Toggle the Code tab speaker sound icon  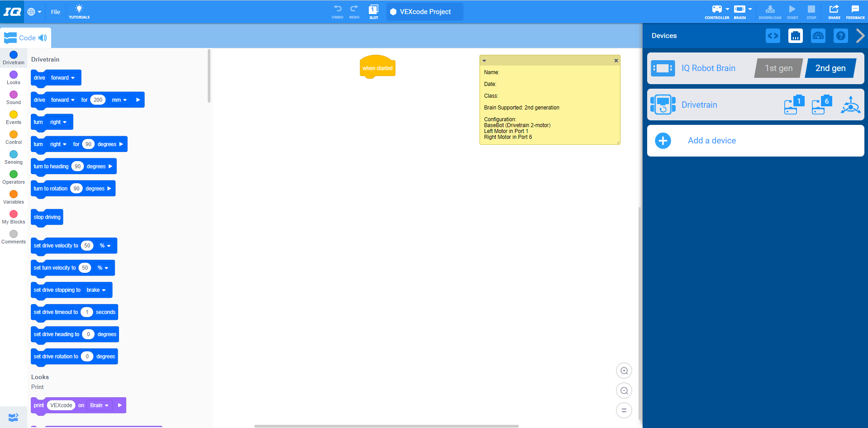point(43,38)
